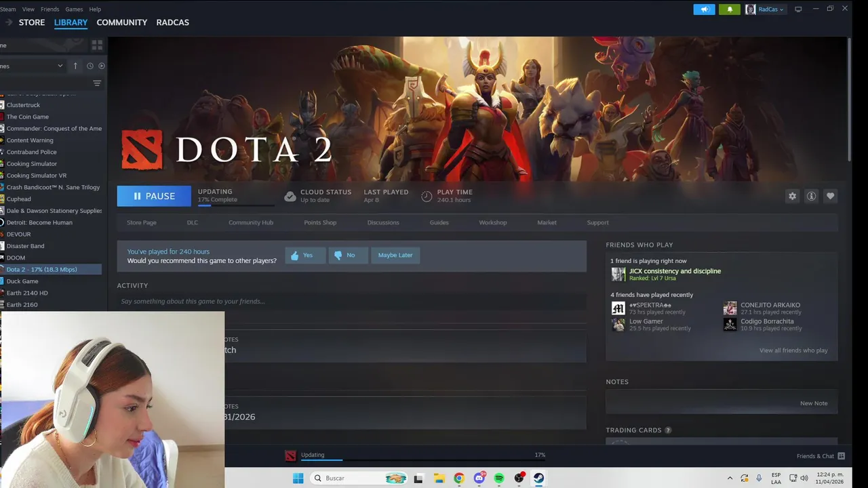Screen dimensions: 868x488
Task: Click the ready-to-play filter icon
Action: (x=102, y=66)
